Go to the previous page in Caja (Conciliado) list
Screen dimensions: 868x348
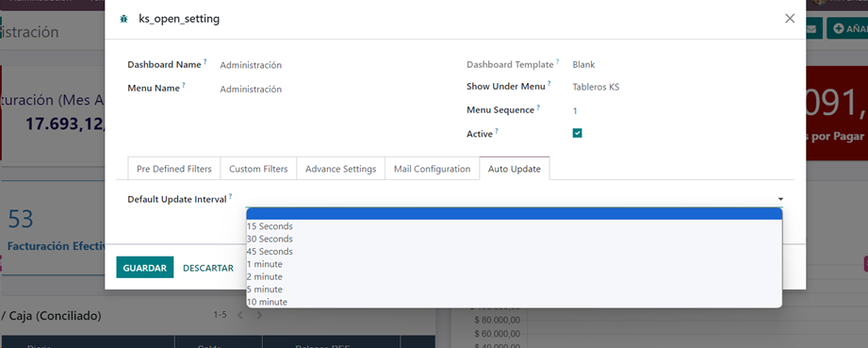coord(240,315)
